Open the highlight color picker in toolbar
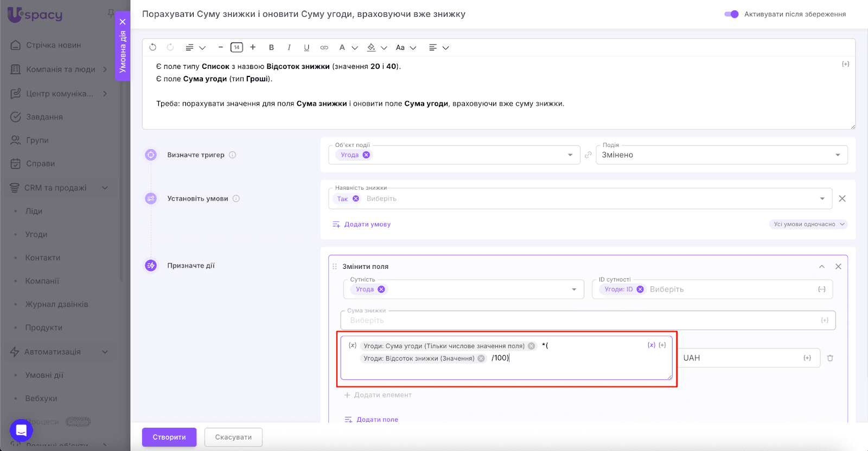 tap(372, 48)
